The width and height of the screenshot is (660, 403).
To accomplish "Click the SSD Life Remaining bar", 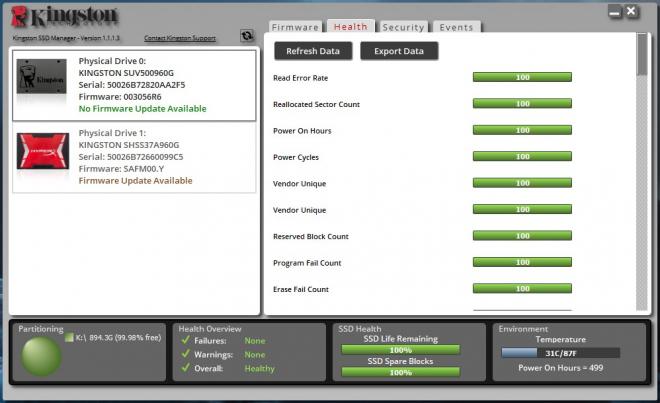I will (x=401, y=350).
